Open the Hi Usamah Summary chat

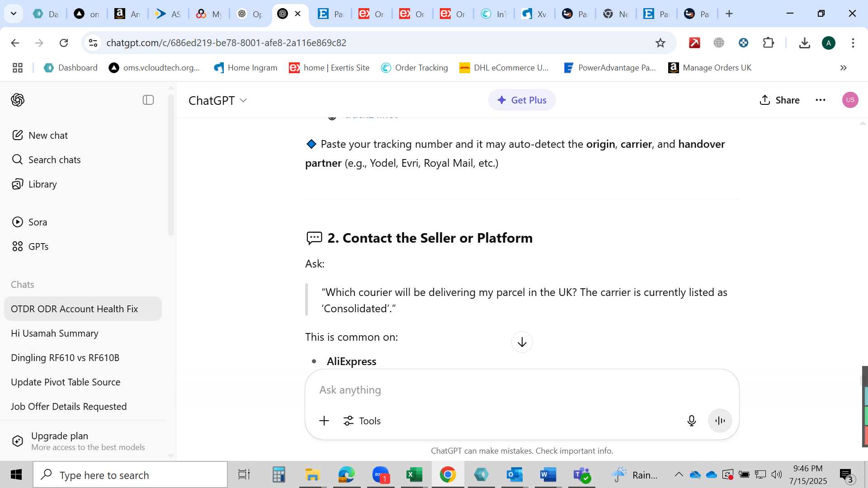[x=83, y=333]
